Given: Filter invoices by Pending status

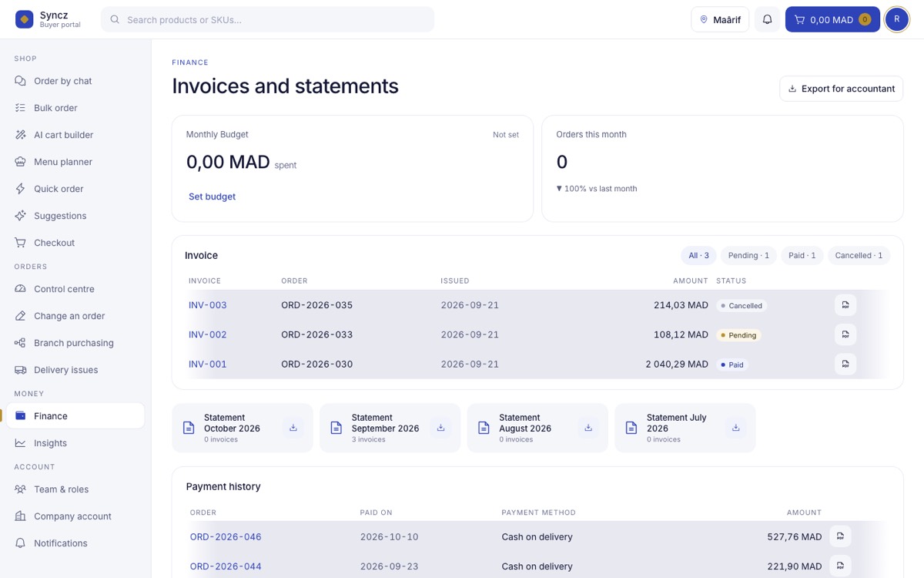Looking at the screenshot, I should point(749,255).
